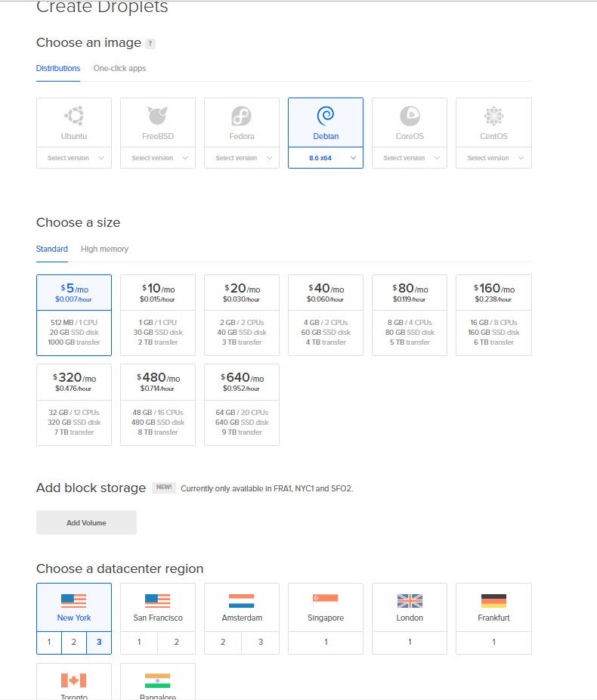Select London datacenter 1
597x700 pixels.
pyautogui.click(x=410, y=642)
